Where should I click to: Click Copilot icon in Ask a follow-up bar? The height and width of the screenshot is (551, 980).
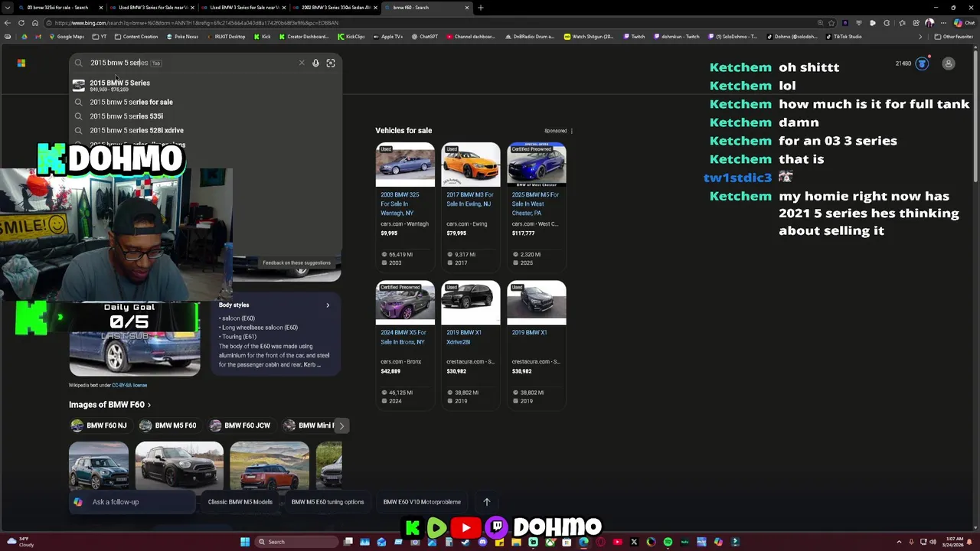click(78, 502)
